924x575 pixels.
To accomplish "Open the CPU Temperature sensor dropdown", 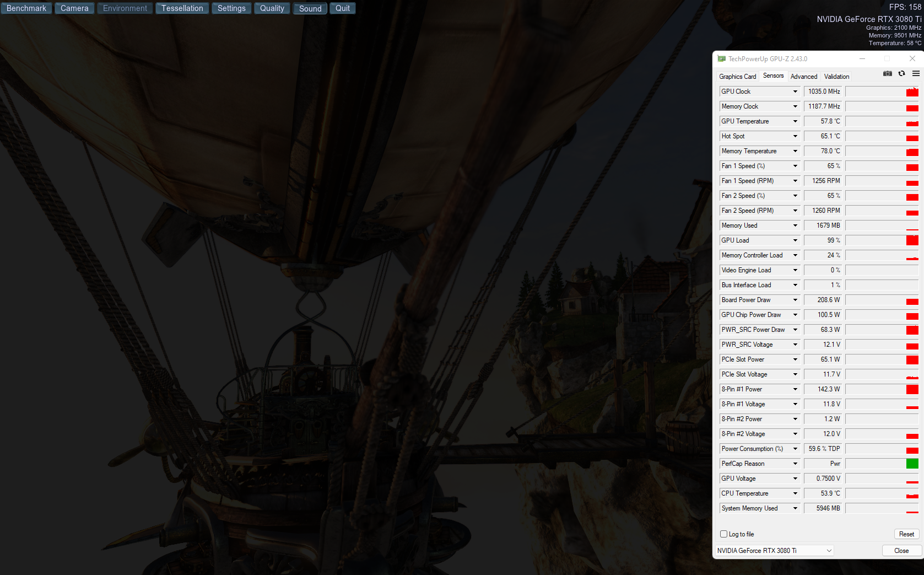I will click(795, 493).
